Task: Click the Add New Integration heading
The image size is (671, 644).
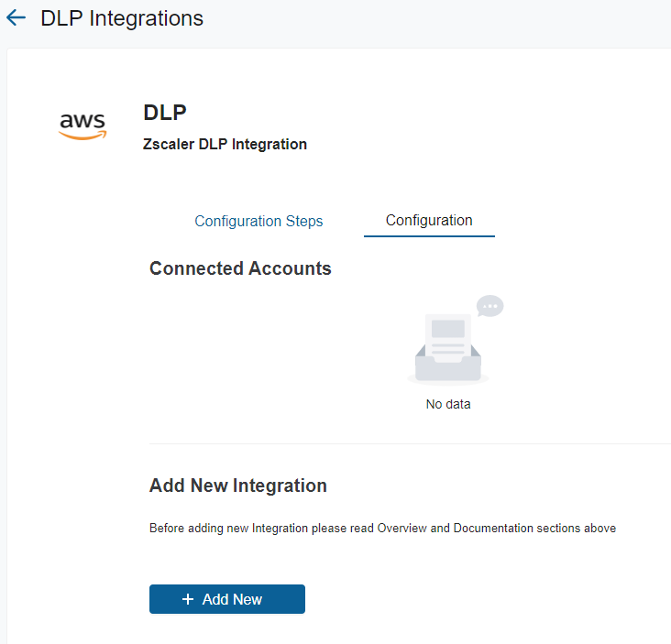Action: point(238,486)
